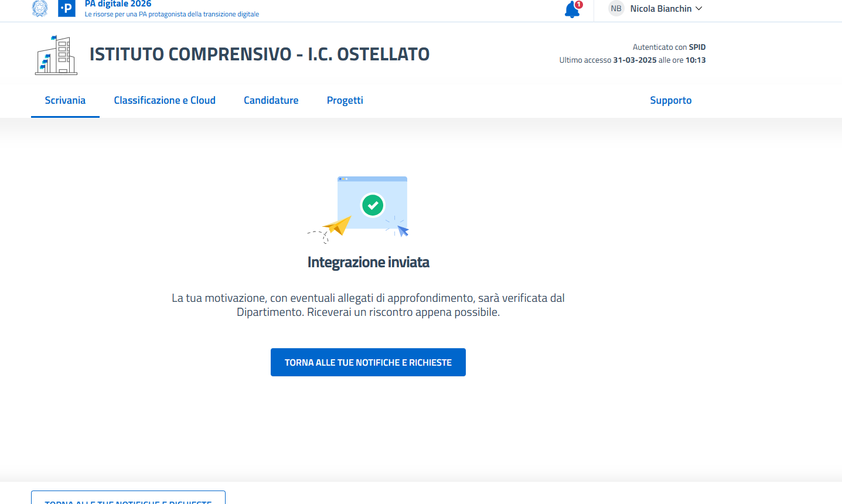Click the blue cursor arrow in illustration
842x504 pixels.
(403, 230)
